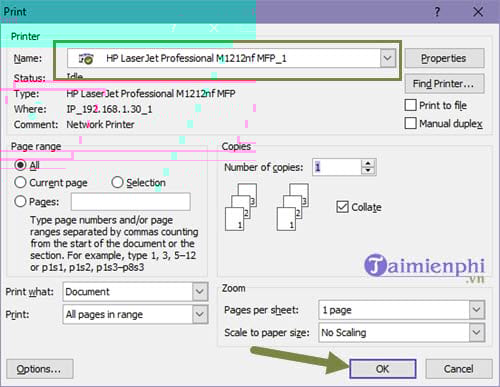Open the Scale to paper size dropdown
500x387 pixels.
click(477, 332)
